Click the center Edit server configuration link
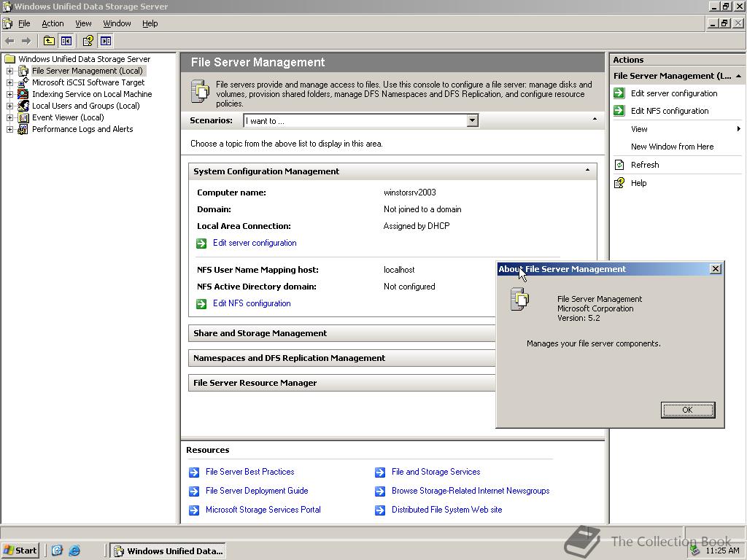Image resolution: width=747 pixels, height=560 pixels. pyautogui.click(x=255, y=243)
